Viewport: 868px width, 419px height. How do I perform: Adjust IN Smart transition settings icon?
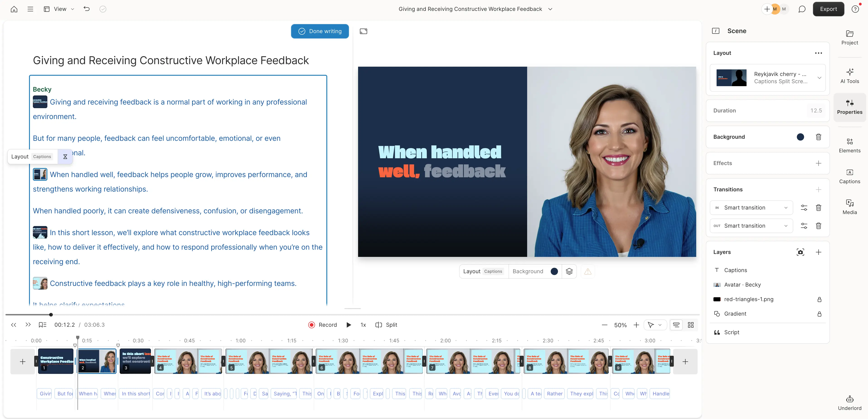[804, 208]
